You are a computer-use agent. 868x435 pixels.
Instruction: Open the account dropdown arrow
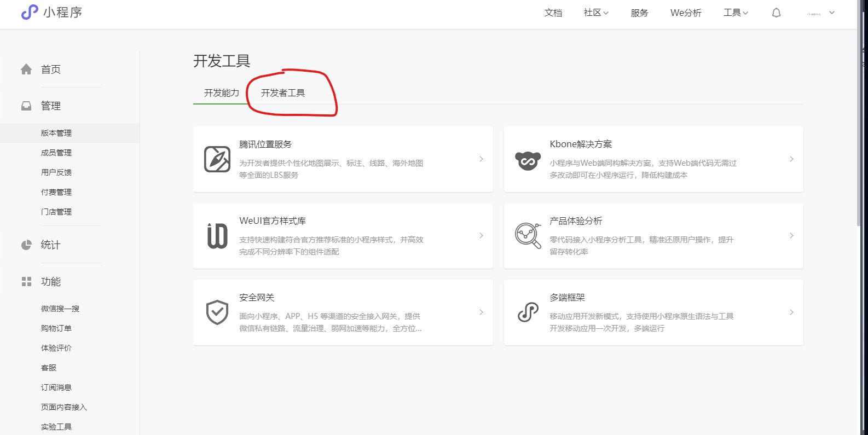click(832, 13)
